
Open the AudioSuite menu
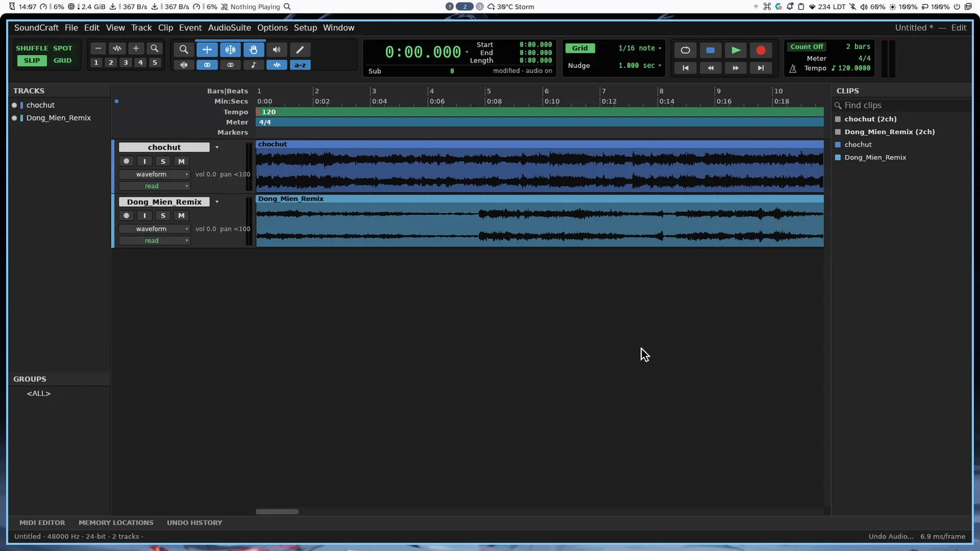pos(230,28)
